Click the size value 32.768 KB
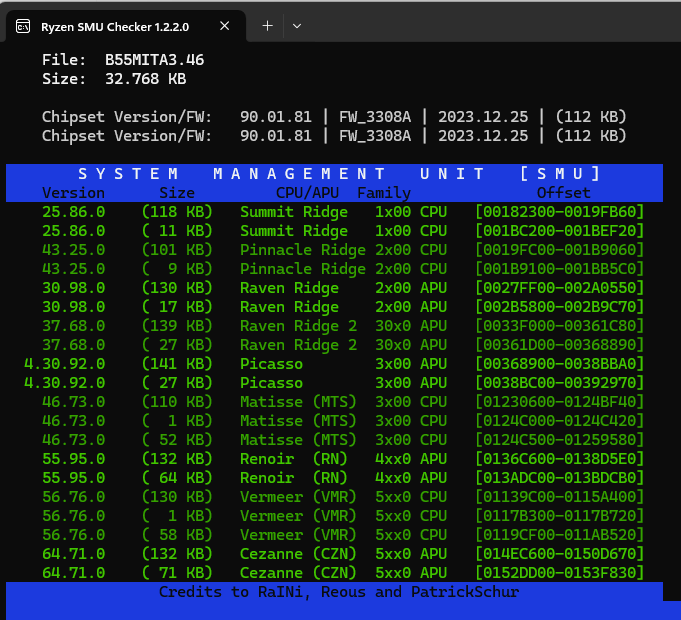The width and height of the screenshot is (681, 620). coord(146,79)
